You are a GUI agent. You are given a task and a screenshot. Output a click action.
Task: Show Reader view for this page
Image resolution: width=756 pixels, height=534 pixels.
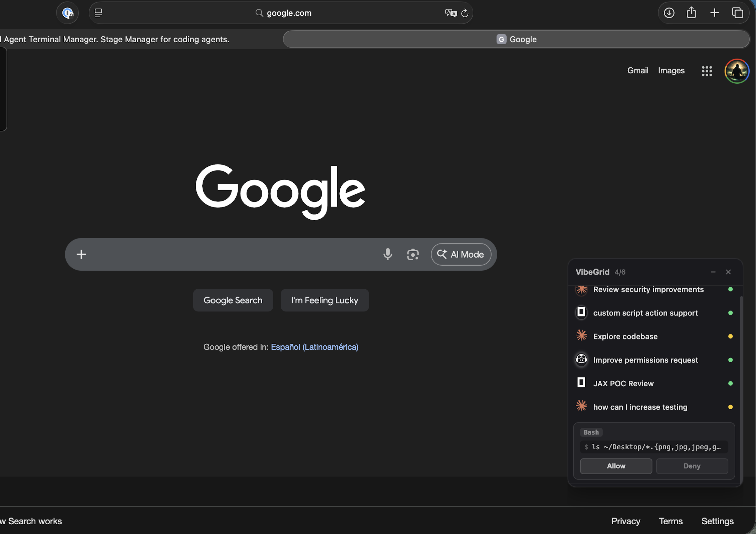pyautogui.click(x=98, y=13)
